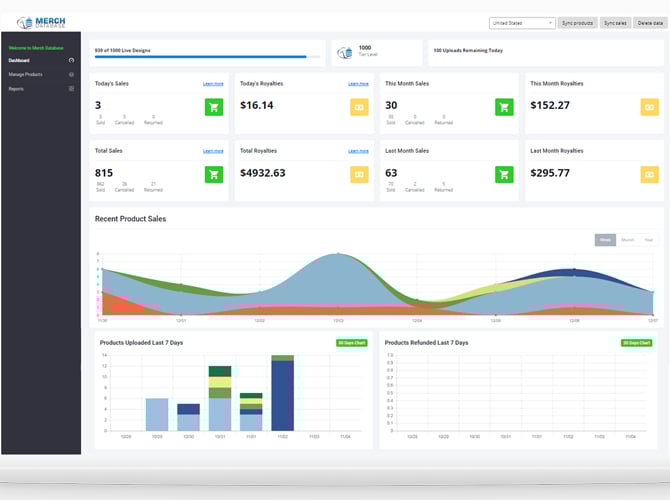The image size is (670, 500).
Task: Click the Reports sidebar icon
Action: point(71,88)
